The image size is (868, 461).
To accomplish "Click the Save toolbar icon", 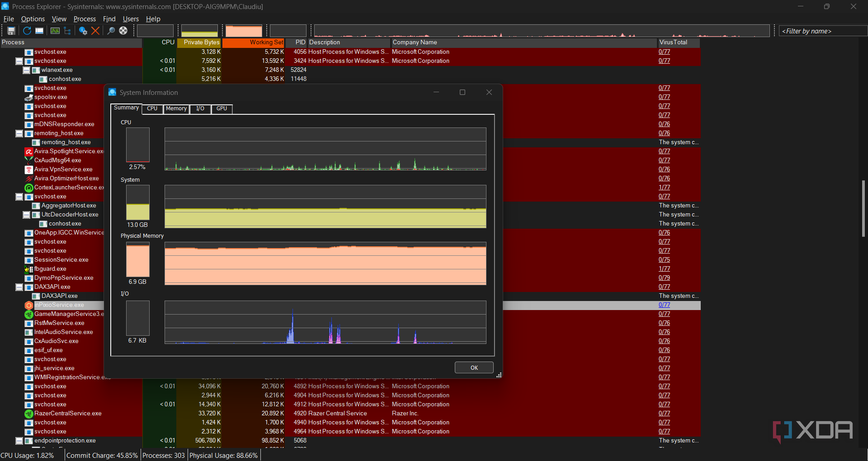I will [x=11, y=31].
